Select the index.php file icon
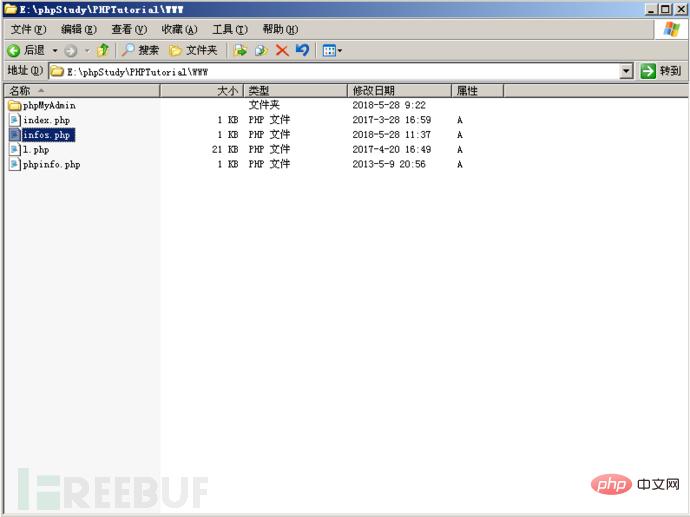Image resolution: width=690 pixels, height=517 pixels. [15, 120]
